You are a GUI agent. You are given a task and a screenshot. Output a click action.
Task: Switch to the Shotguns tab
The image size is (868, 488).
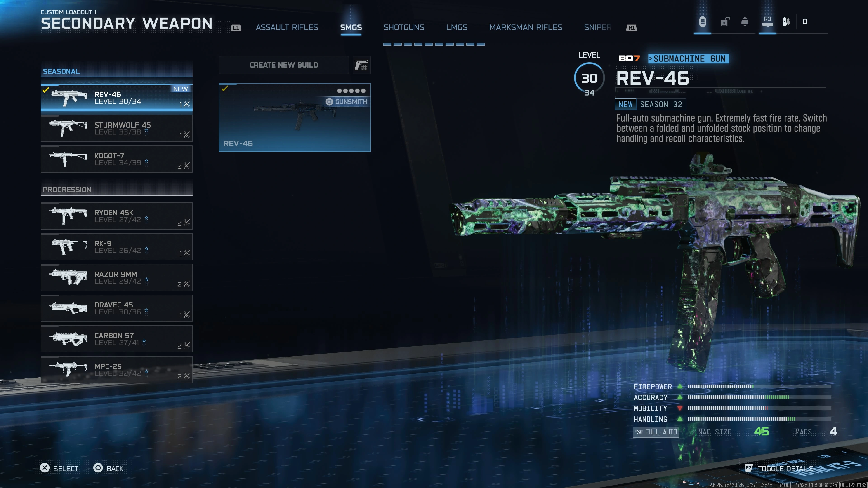tap(404, 27)
